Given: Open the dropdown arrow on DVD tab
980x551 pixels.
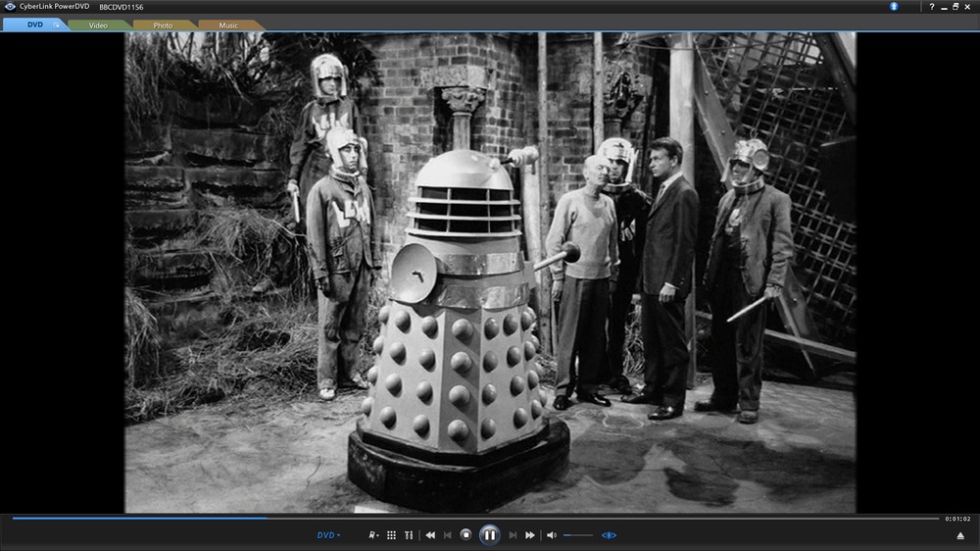Looking at the screenshot, I should click(57, 25).
